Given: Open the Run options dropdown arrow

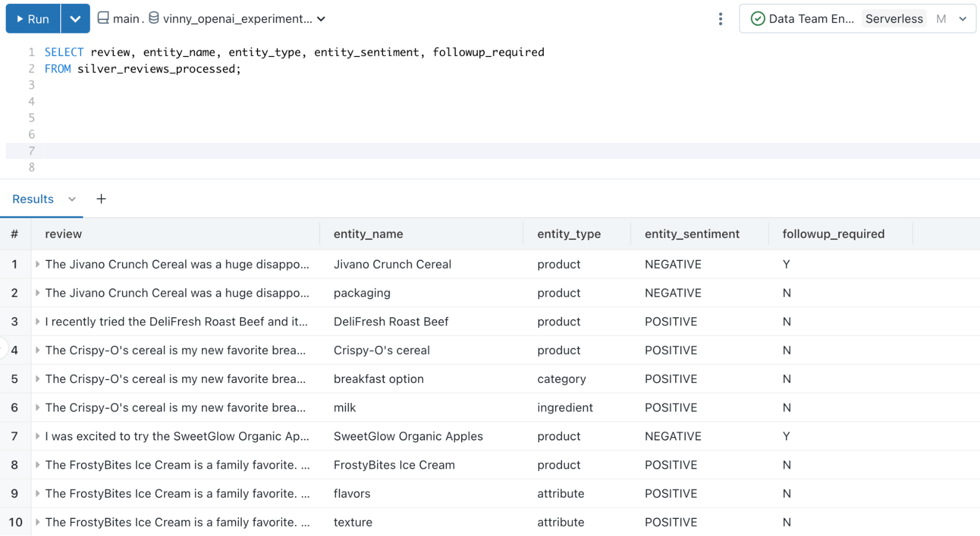Looking at the screenshot, I should (75, 19).
